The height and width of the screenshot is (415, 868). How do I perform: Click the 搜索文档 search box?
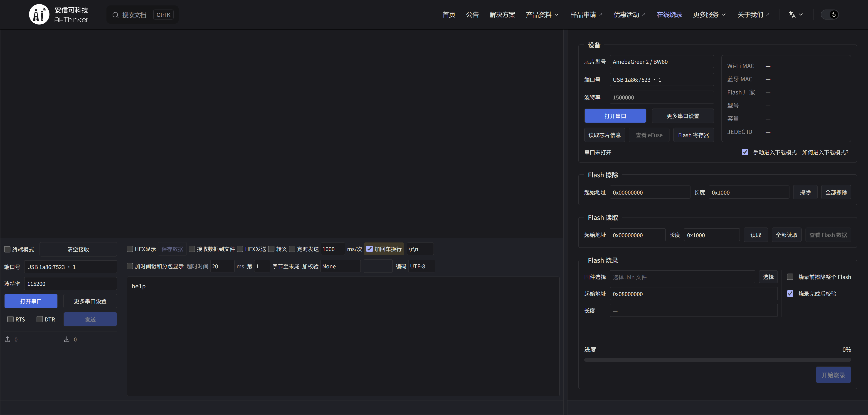click(143, 15)
